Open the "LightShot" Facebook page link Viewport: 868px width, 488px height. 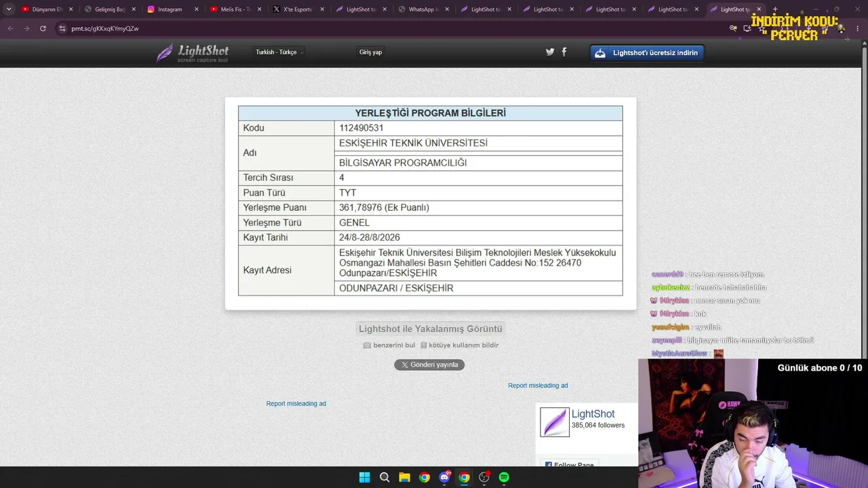(593, 414)
